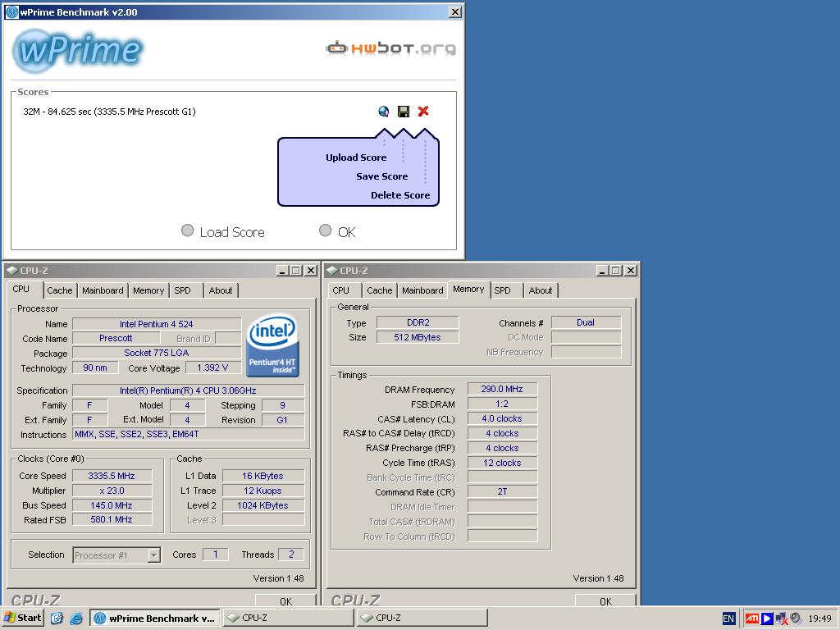Viewport: 840px width, 630px height.
Task: Click the Core Speed 3335.5 MHz field
Action: (112, 476)
